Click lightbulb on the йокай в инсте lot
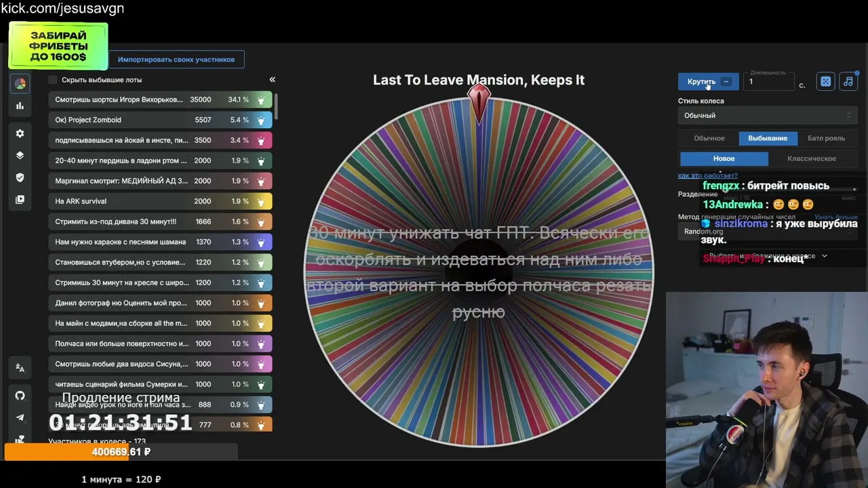Viewport: 868px width, 488px height. pos(262,140)
